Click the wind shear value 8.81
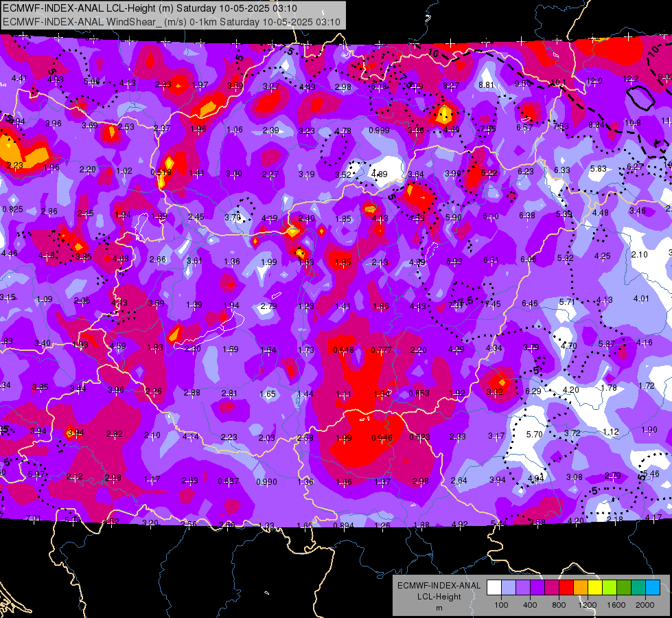This screenshot has height=618, width=672. [x=487, y=85]
